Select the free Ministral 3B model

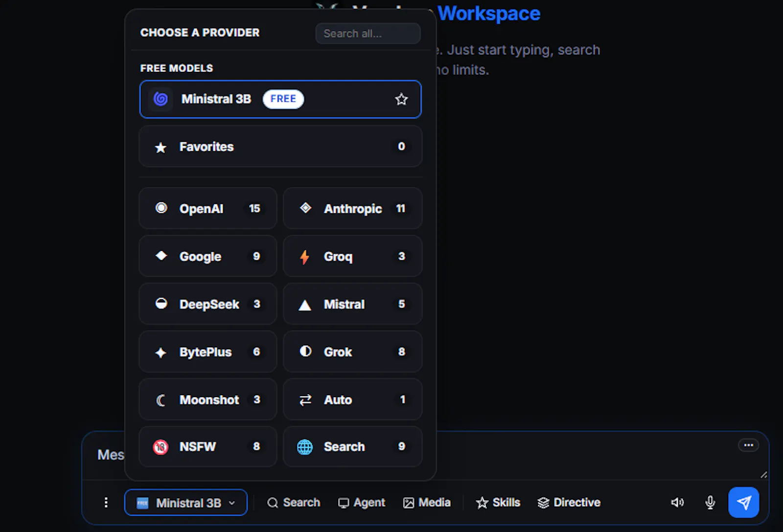tap(280, 99)
